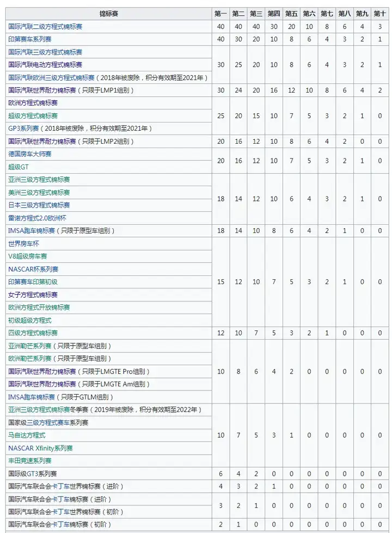Click the 第三 column header

[256, 14]
